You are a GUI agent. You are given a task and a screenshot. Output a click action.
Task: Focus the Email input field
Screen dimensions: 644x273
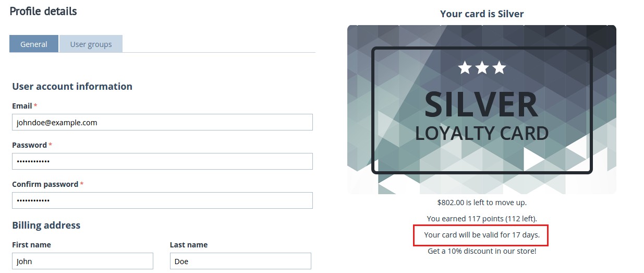pyautogui.click(x=162, y=122)
